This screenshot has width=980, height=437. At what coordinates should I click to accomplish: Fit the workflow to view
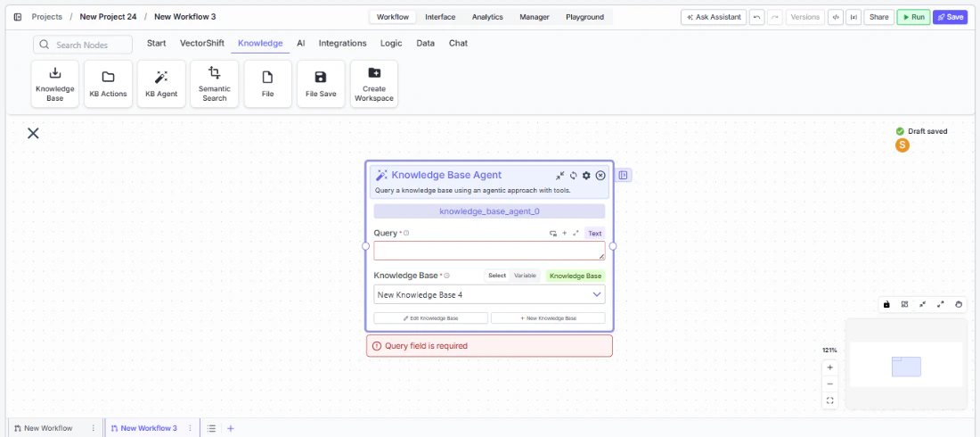pos(830,400)
